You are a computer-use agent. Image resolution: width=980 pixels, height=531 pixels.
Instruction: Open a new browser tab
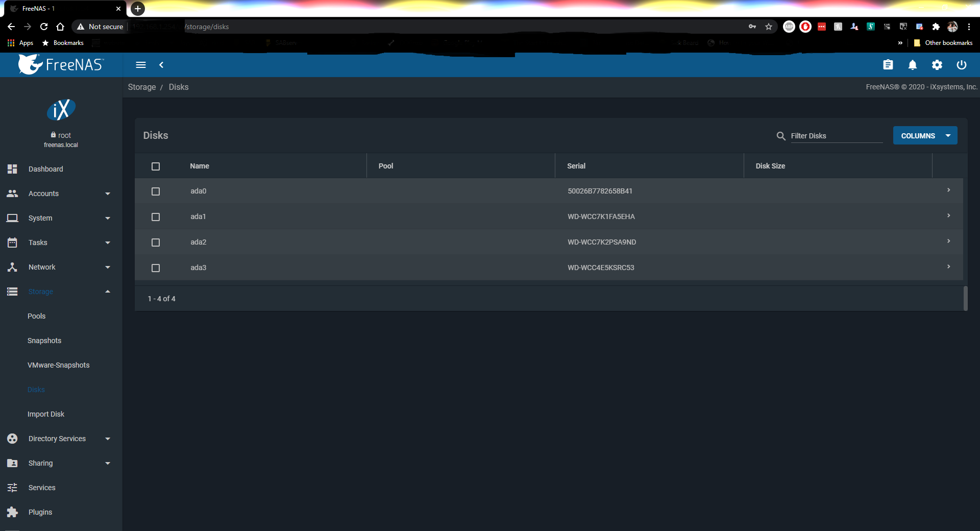point(138,9)
